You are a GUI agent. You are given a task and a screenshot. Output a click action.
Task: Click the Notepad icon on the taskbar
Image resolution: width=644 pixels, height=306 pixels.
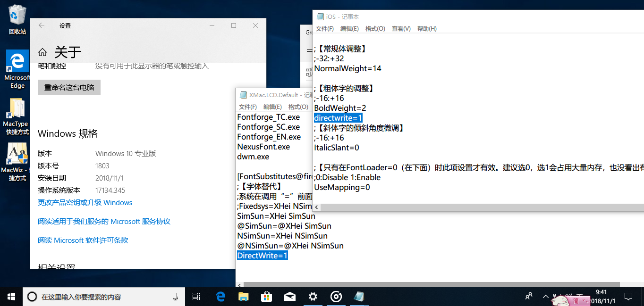(359, 297)
